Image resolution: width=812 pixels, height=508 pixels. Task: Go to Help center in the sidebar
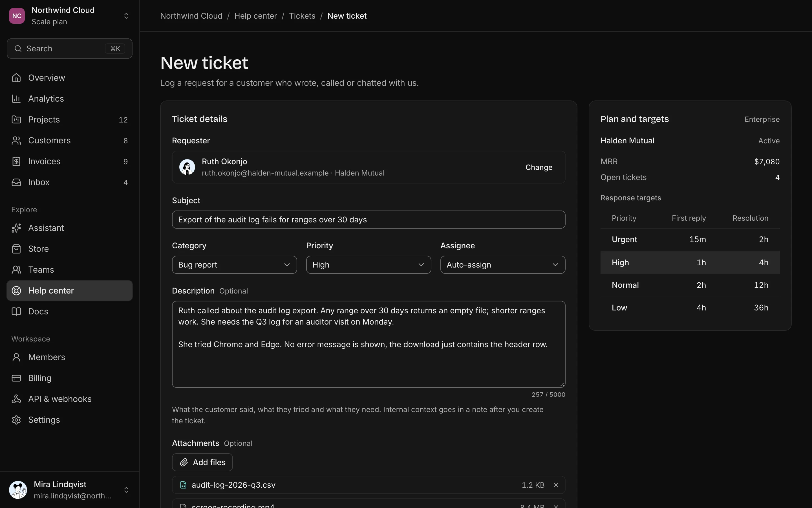(x=69, y=290)
